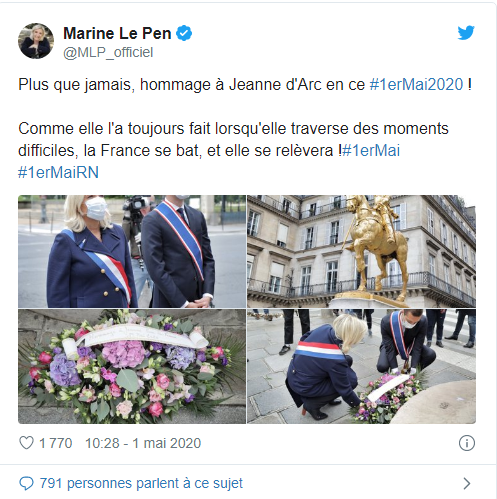Open photo of two people wearing sashes
Viewport: 497px width, 499px height.
(132, 251)
